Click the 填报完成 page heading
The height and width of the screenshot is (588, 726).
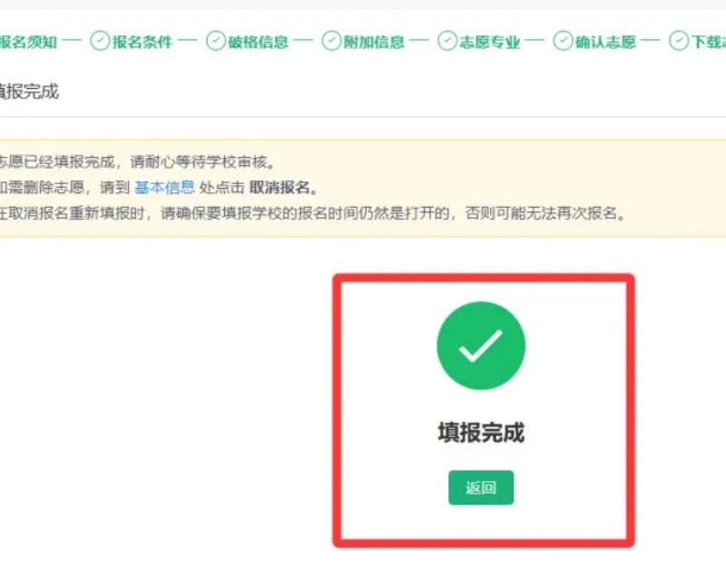tap(29, 92)
